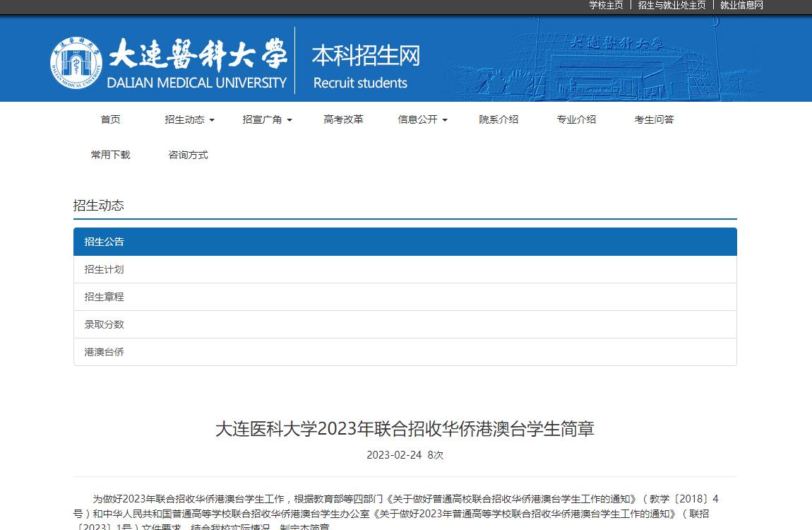
Task: Open the 咨询方式 navigation item
Action: pos(188,155)
